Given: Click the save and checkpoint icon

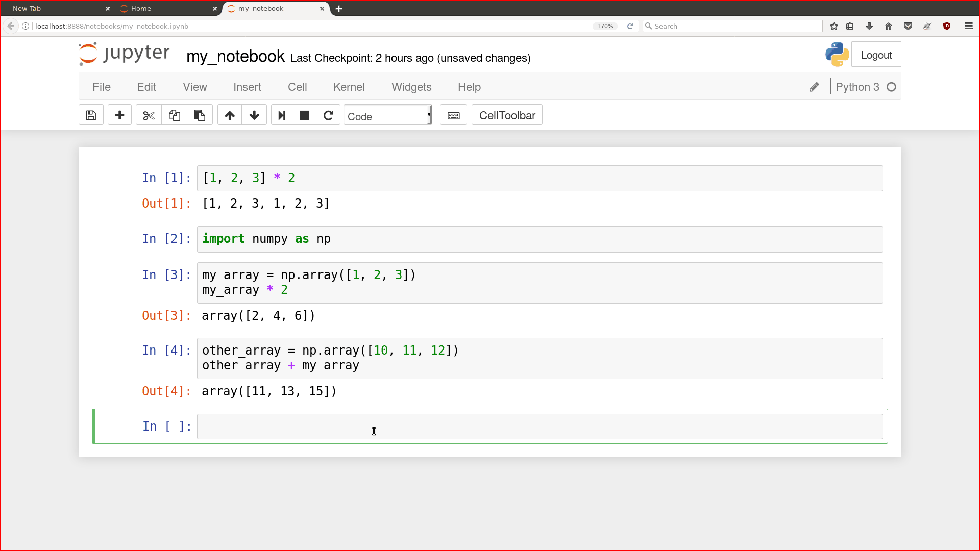Looking at the screenshot, I should (x=91, y=115).
